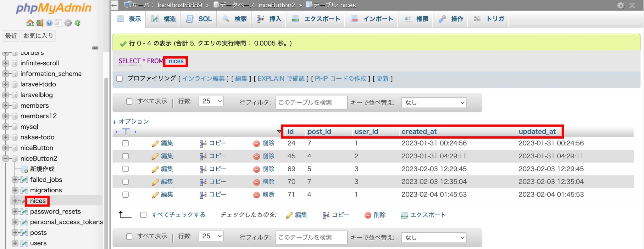The width and height of the screenshot is (644, 249).
Task: Click pencil edit icon for row id 24
Action: tap(155, 144)
